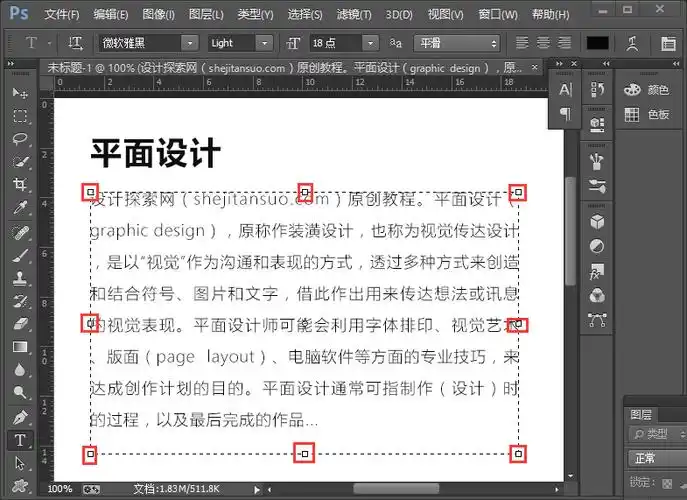Select the Horizontal Type tool
Viewport: 687px width, 500px height.
20,440
